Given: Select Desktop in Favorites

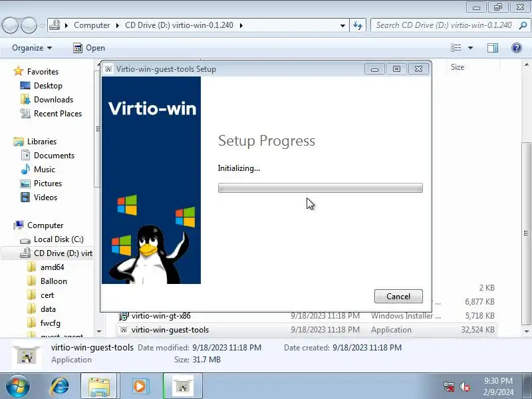Looking at the screenshot, I should (x=48, y=86).
